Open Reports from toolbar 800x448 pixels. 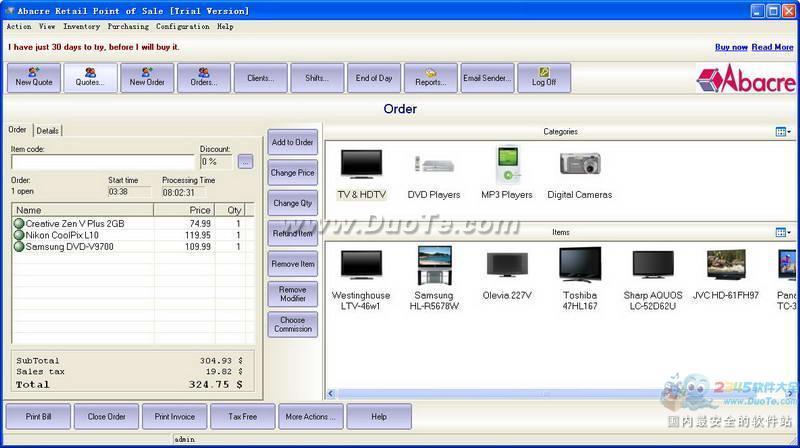(431, 78)
